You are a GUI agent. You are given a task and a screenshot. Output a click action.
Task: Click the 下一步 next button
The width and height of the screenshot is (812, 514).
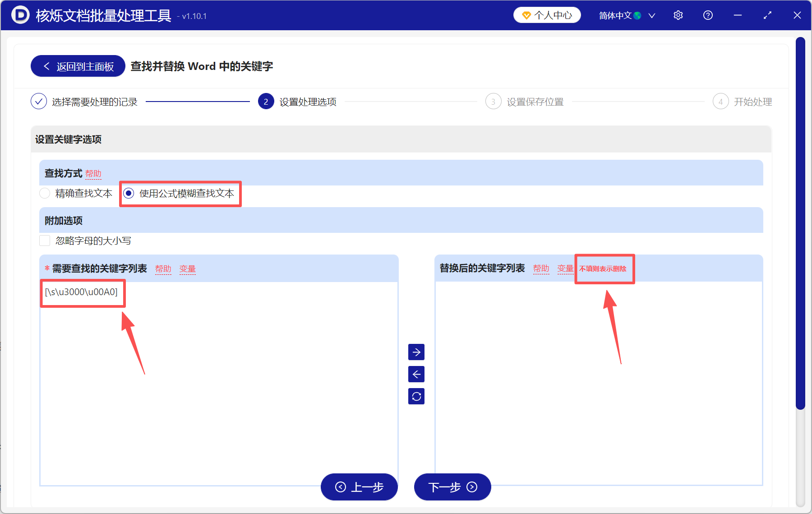[452, 487]
